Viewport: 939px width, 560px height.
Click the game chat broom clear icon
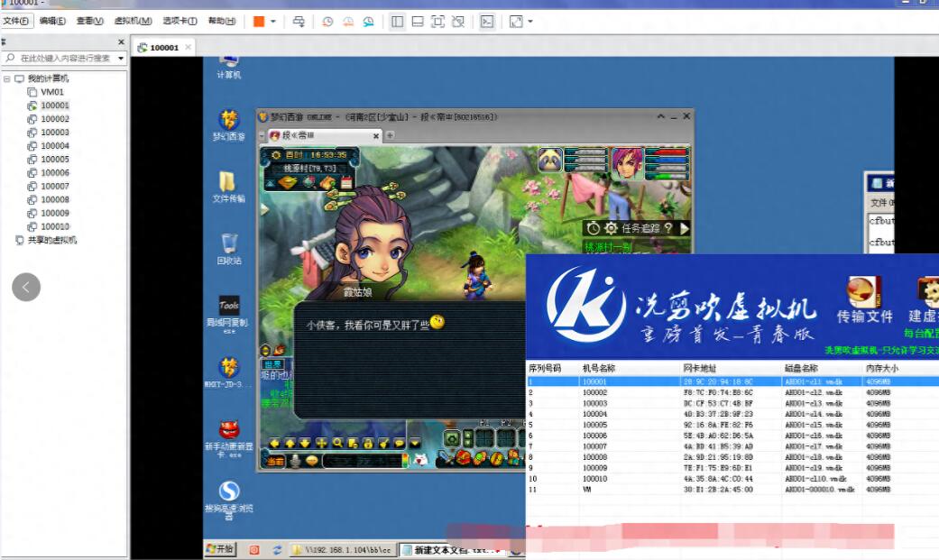click(384, 443)
